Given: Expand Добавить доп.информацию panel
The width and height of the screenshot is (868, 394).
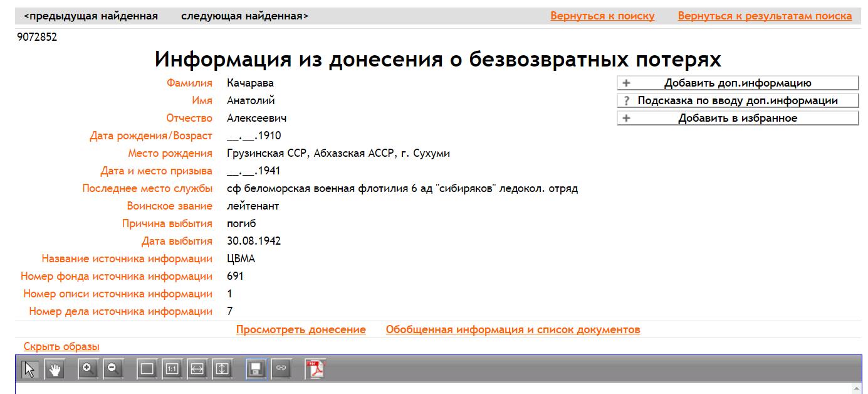Looking at the screenshot, I should [738, 83].
